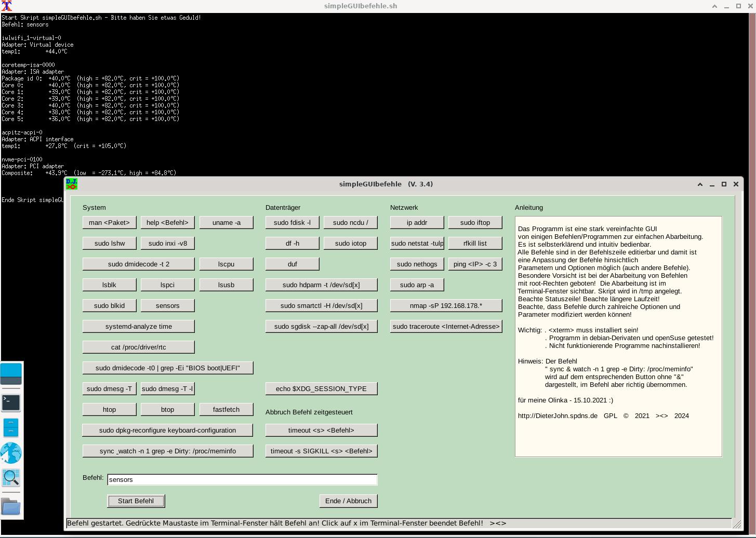Select 'sudo dmidecode -t 2' button

point(139,264)
